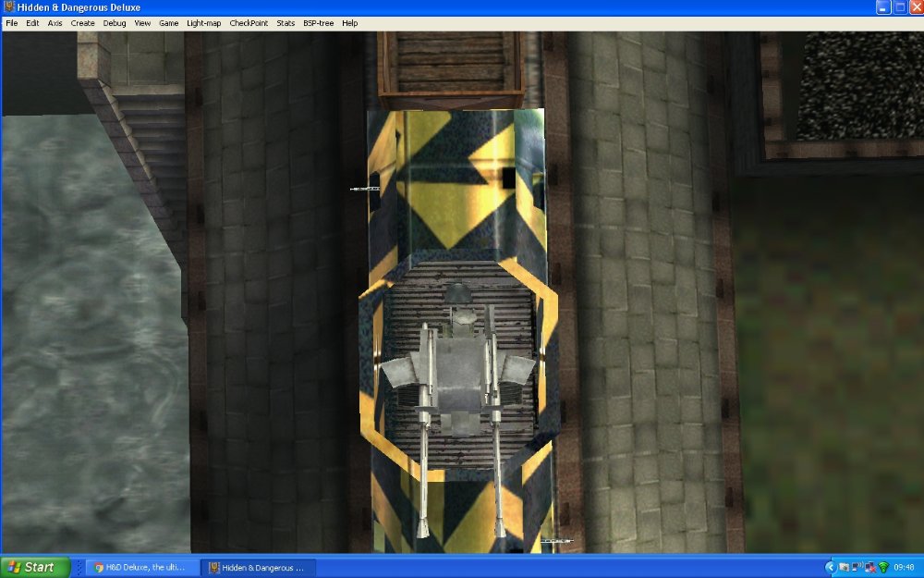Open the wireless network connection tray icon
Image resolution: width=924 pixels, height=578 pixels.
pos(857,568)
